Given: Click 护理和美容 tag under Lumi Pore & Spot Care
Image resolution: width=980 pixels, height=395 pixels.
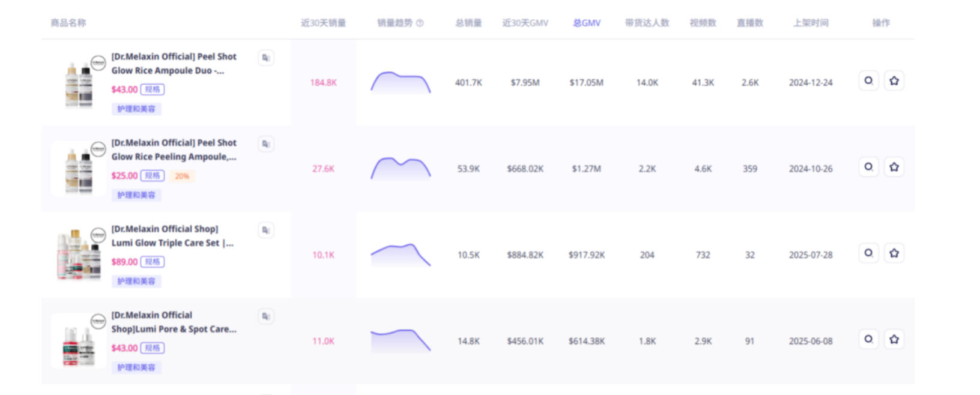Looking at the screenshot, I should (x=136, y=367).
